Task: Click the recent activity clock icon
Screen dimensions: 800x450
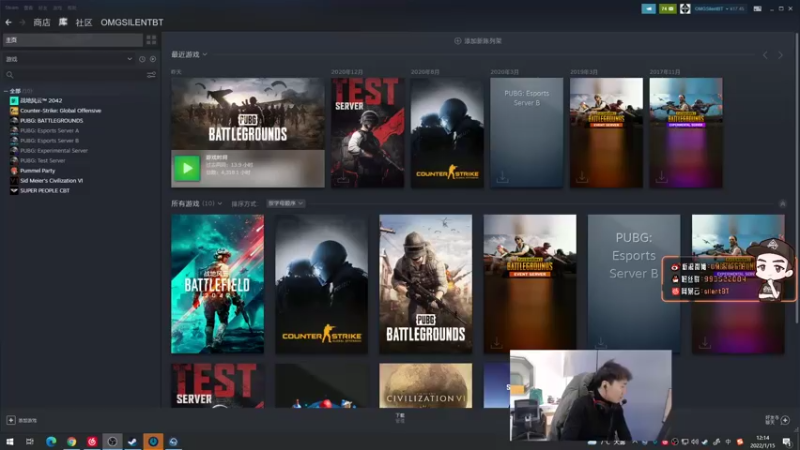Action: point(142,59)
